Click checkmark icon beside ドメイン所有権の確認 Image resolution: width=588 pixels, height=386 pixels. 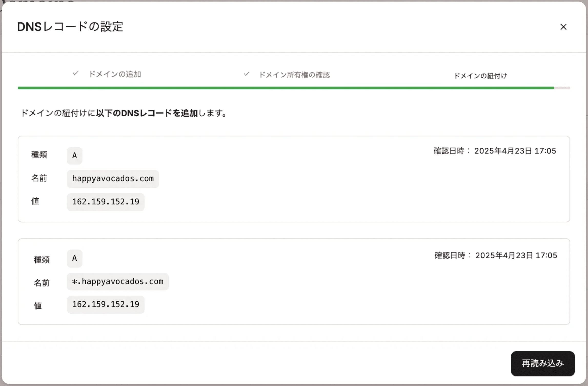[x=247, y=74]
